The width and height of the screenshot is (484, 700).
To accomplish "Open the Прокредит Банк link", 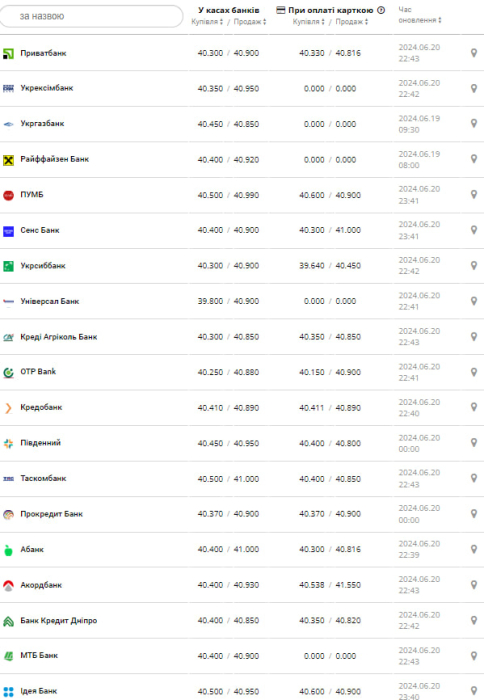I will coord(51,514).
